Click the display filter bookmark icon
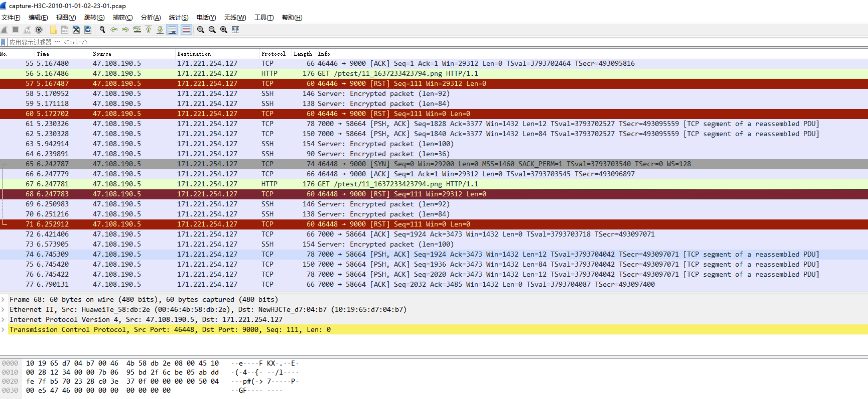Image resolution: width=868 pixels, height=399 pixels. (x=3, y=42)
